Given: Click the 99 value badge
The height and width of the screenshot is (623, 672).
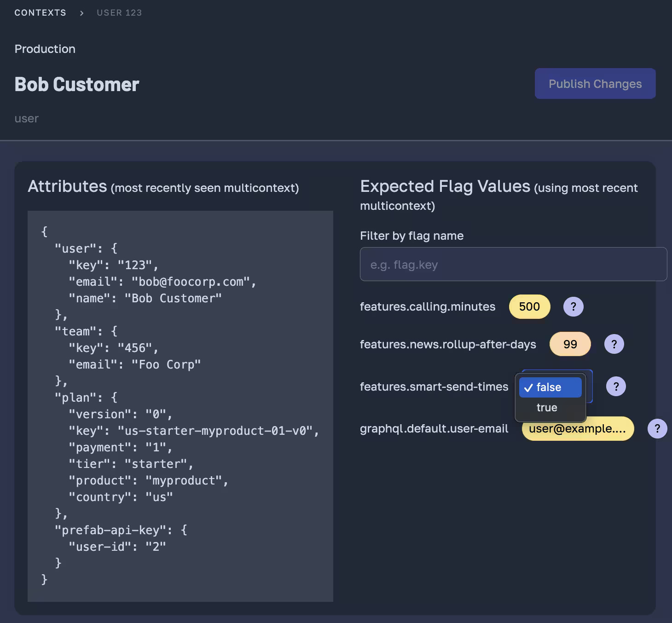Looking at the screenshot, I should point(570,344).
